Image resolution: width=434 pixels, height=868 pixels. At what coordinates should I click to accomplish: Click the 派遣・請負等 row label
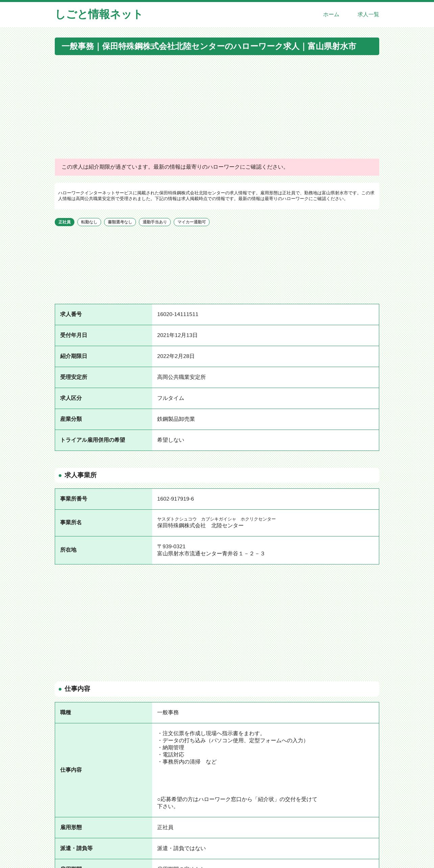(x=76, y=848)
